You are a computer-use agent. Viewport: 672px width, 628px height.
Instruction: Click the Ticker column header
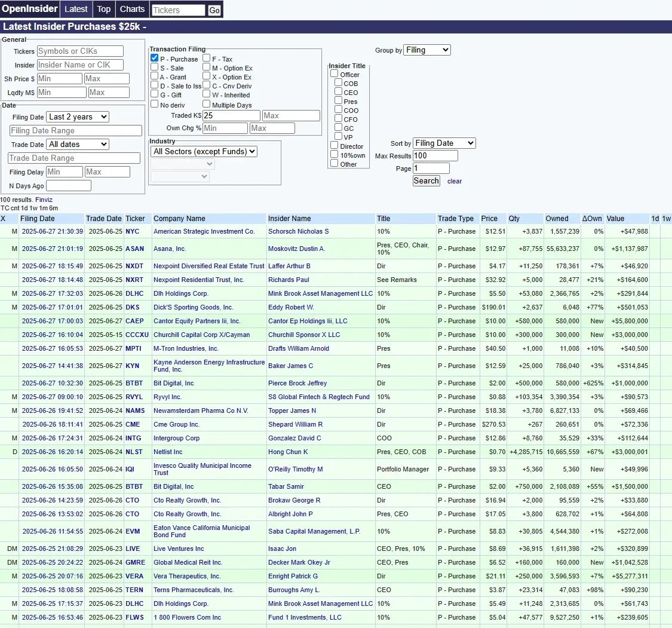pyautogui.click(x=135, y=219)
